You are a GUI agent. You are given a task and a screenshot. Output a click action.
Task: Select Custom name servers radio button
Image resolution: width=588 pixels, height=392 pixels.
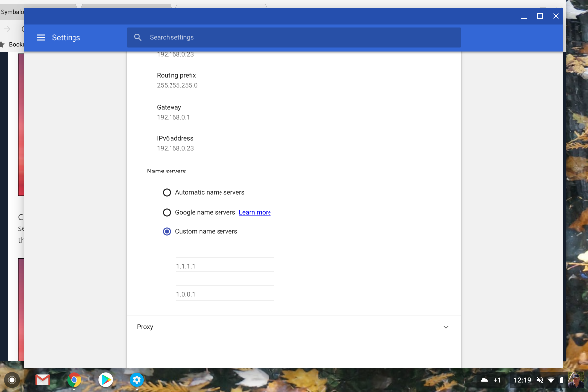(x=167, y=231)
